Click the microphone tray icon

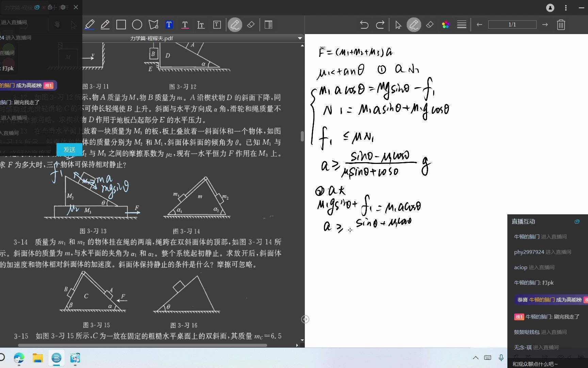click(x=501, y=358)
